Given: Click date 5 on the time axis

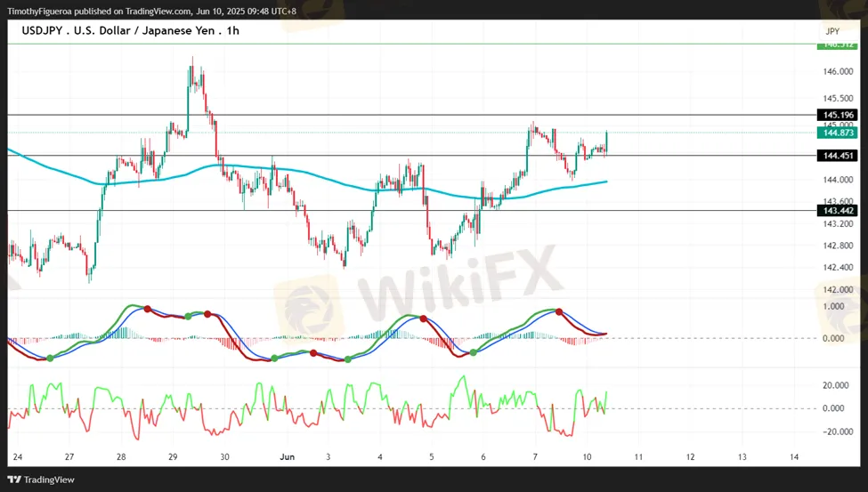Looking at the screenshot, I should [432, 457].
